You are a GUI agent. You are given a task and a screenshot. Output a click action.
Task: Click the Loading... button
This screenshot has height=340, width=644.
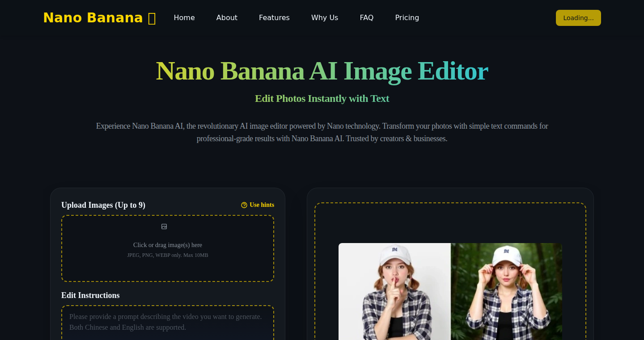pos(578,18)
